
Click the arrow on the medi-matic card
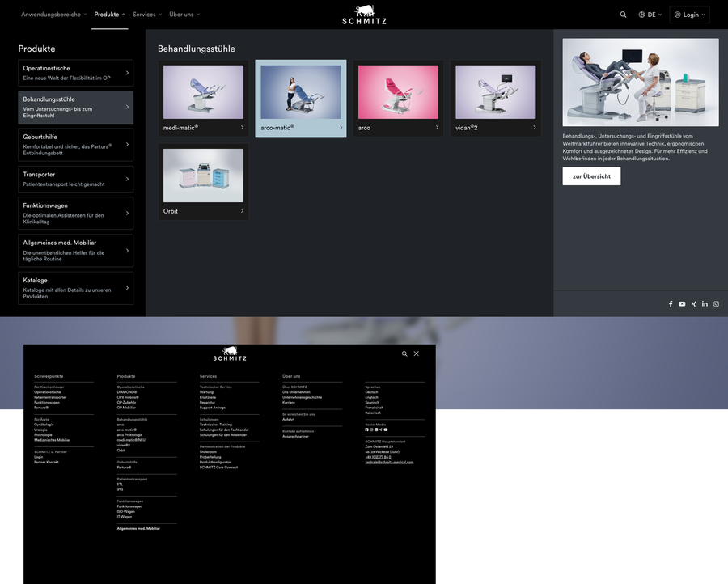tap(242, 128)
